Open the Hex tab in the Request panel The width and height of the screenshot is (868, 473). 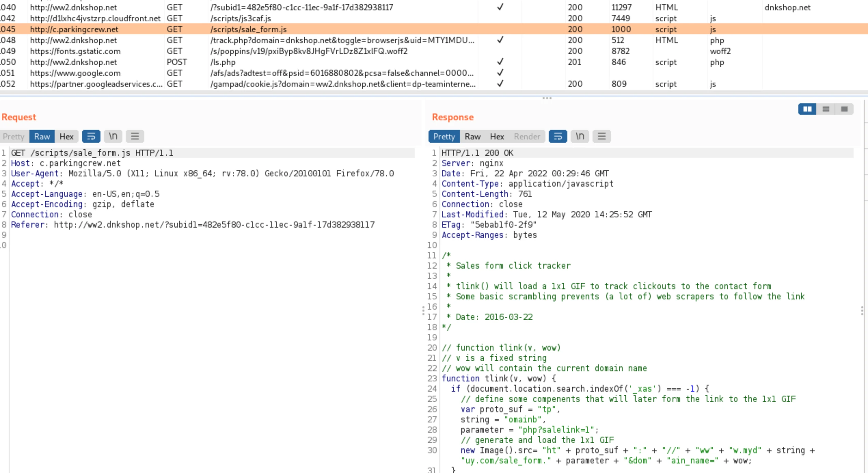pos(67,136)
